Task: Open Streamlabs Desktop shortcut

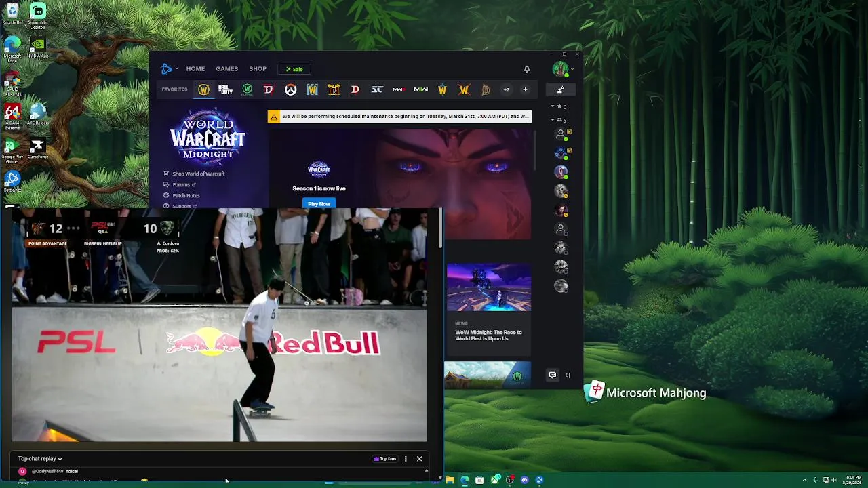Action: (37, 16)
